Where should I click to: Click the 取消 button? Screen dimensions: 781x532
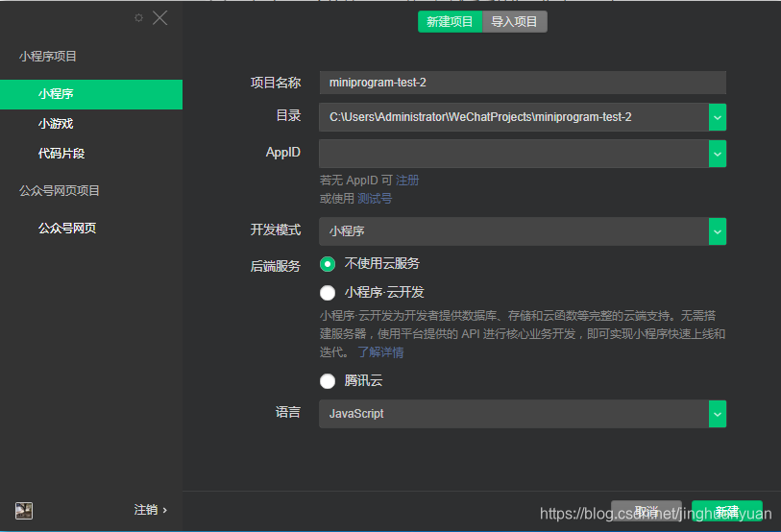647,511
